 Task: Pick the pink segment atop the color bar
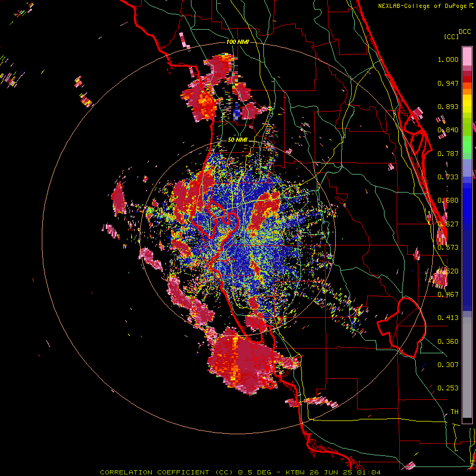tap(467, 57)
